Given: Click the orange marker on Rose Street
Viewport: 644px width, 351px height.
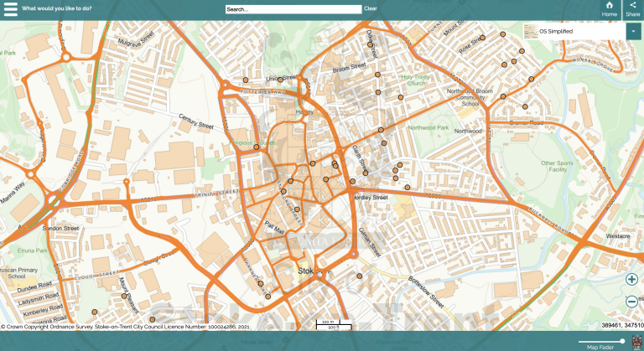Looking at the screenshot, I should click(x=481, y=39).
